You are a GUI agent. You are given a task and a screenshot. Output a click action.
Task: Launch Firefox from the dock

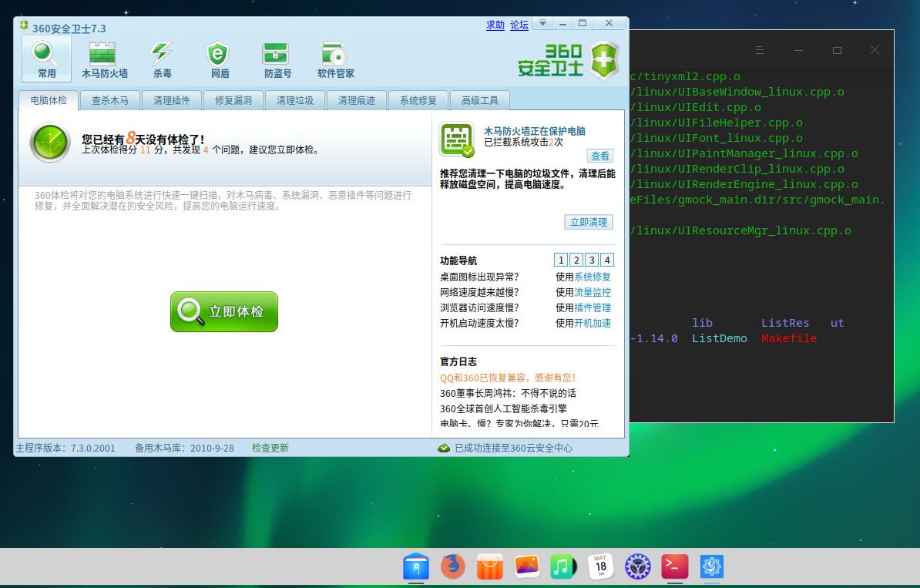[x=453, y=566]
